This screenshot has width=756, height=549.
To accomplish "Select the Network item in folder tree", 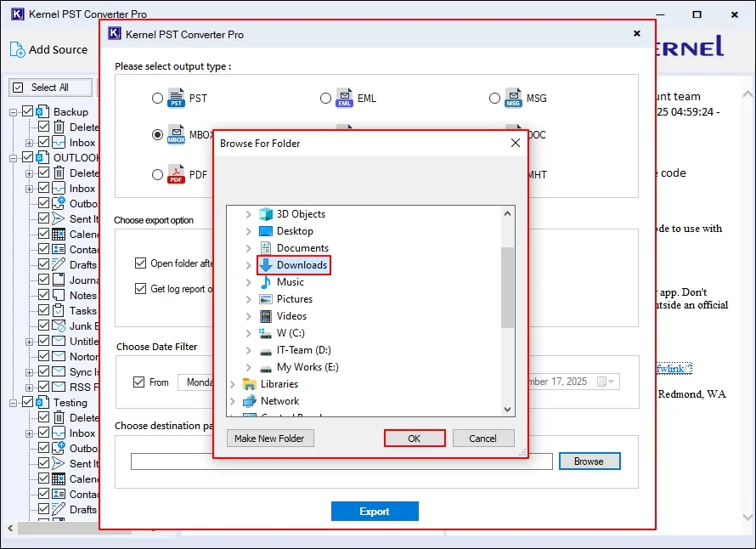I will coord(279,401).
